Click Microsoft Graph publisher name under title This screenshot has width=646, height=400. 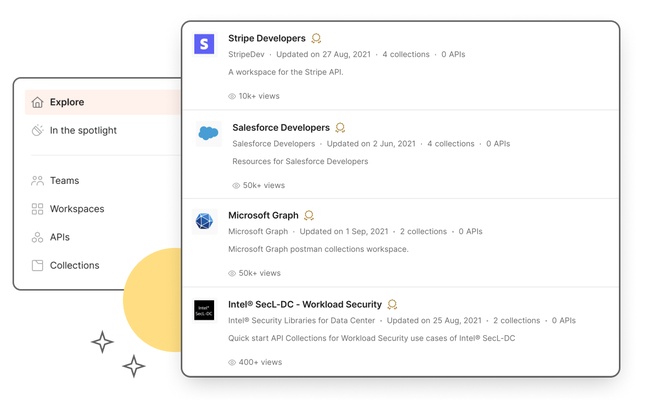coord(258,232)
